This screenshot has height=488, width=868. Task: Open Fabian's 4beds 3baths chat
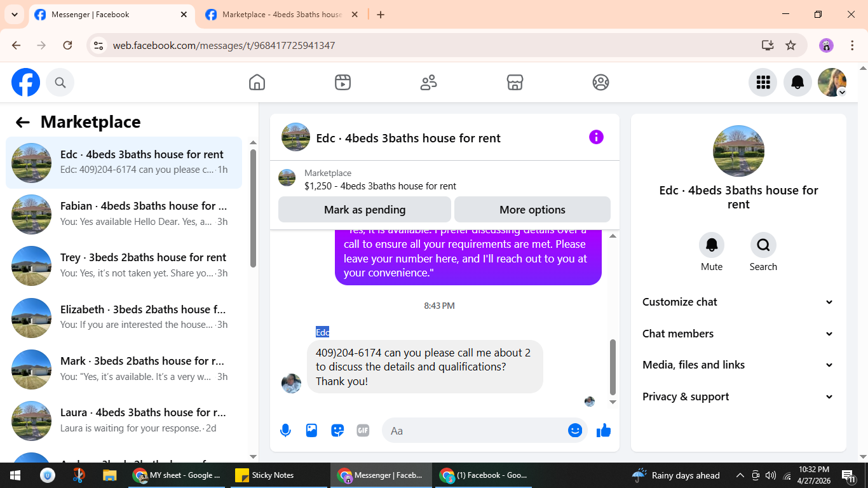coord(124,214)
